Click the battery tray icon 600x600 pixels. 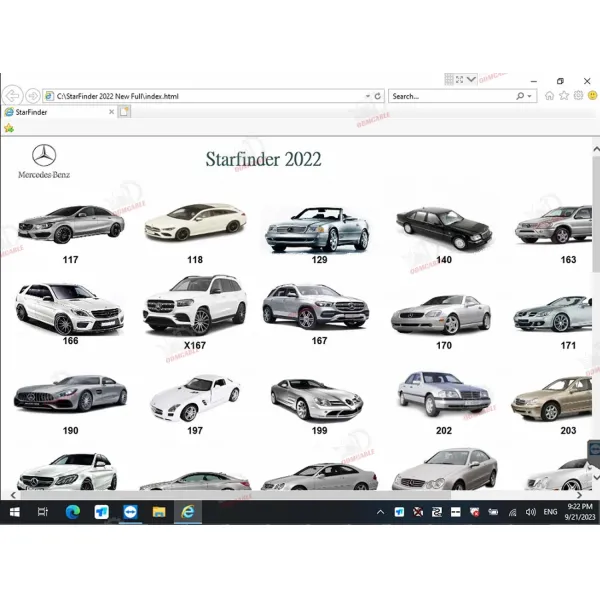pos(493,512)
